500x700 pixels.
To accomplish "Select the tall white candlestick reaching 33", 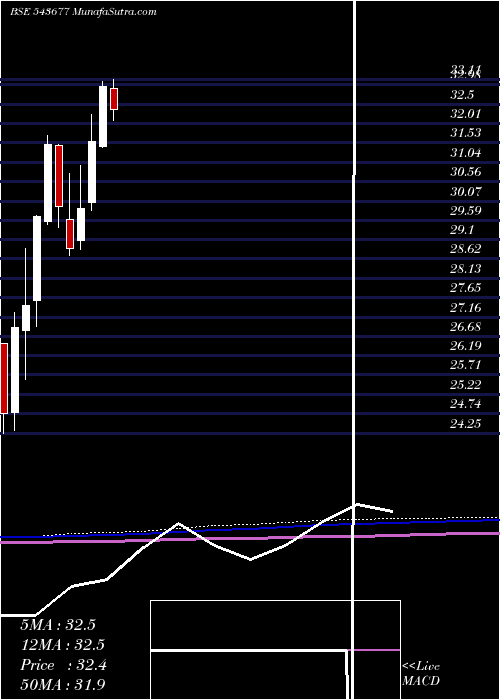I will [103, 116].
